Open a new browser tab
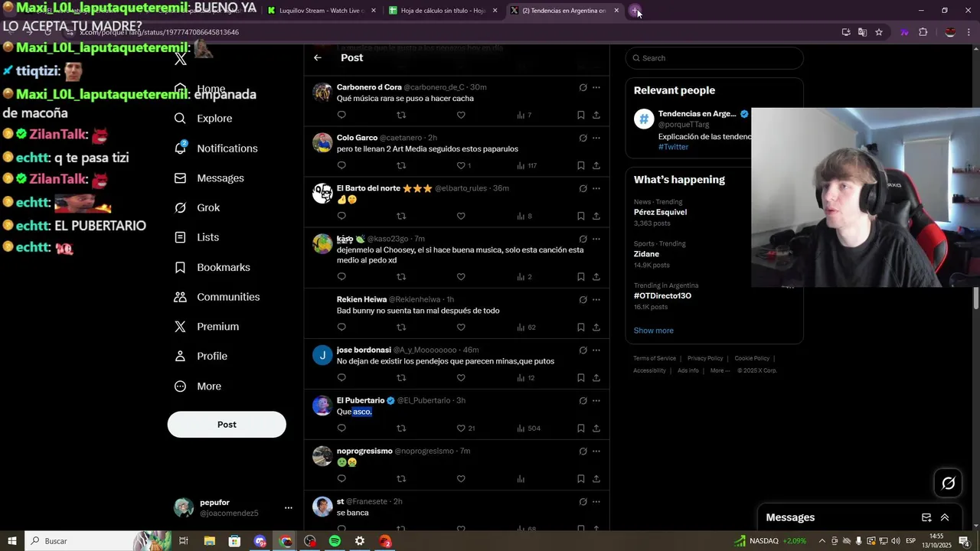This screenshot has height=551, width=980. click(636, 11)
